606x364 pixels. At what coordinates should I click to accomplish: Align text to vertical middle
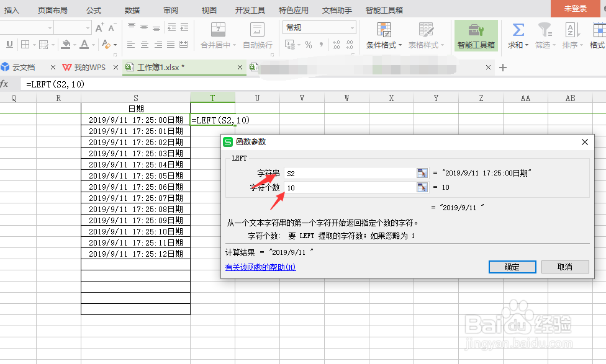pyautogui.click(x=144, y=27)
